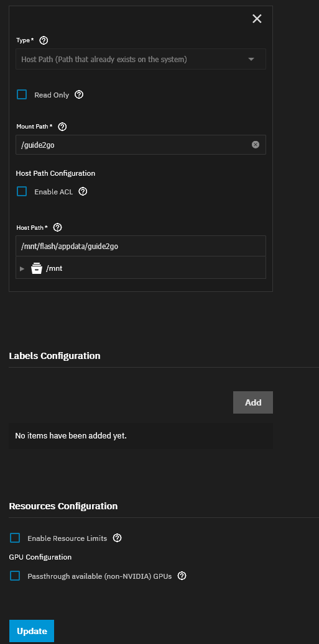
Task: Close the storage entry with X icon
Action: click(257, 19)
